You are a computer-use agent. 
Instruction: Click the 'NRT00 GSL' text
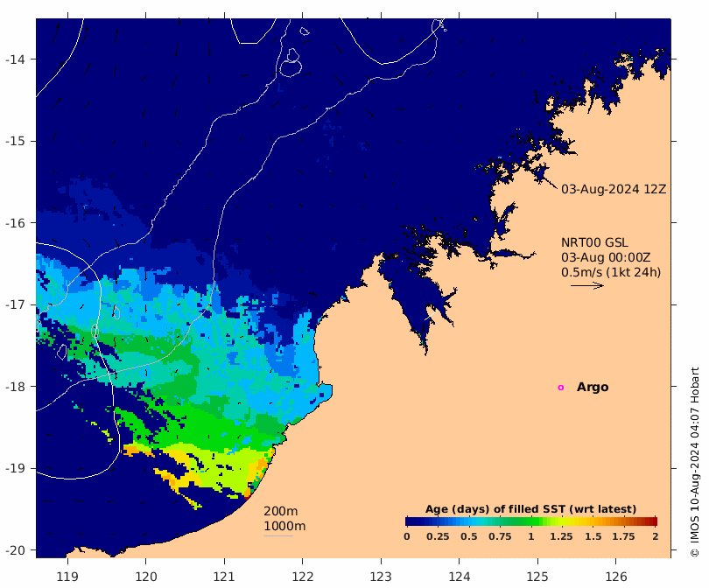(x=594, y=242)
